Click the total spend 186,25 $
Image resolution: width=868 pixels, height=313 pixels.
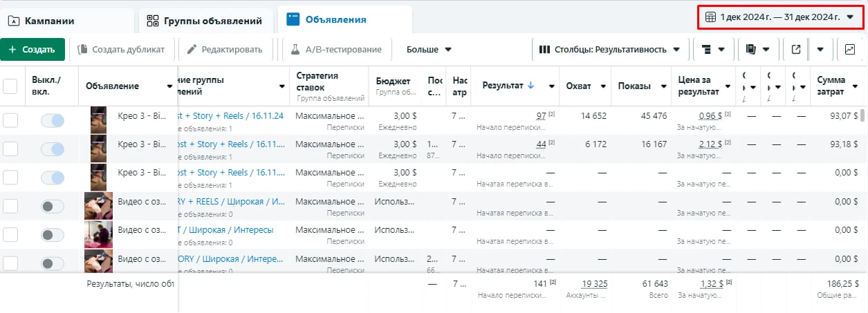click(x=842, y=283)
